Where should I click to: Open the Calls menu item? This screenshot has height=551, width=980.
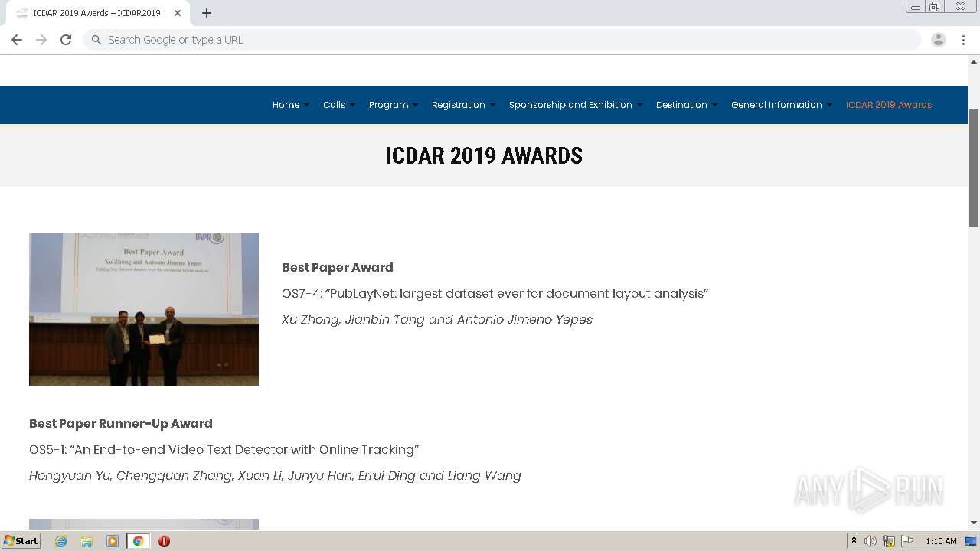334,105
